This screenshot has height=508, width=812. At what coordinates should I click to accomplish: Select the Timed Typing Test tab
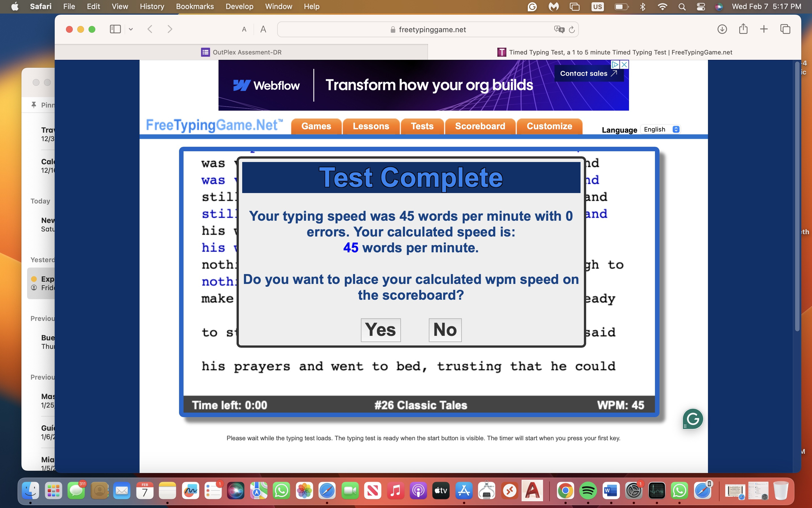615,52
